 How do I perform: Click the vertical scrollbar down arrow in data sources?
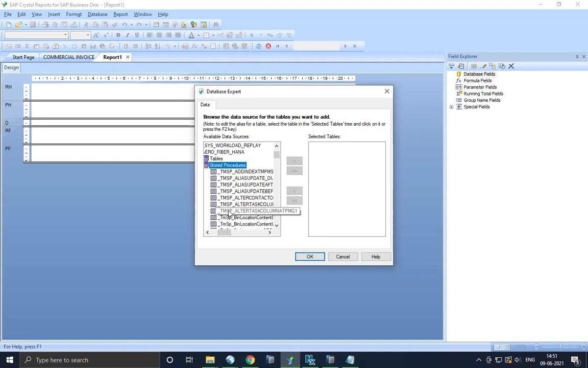tap(277, 225)
